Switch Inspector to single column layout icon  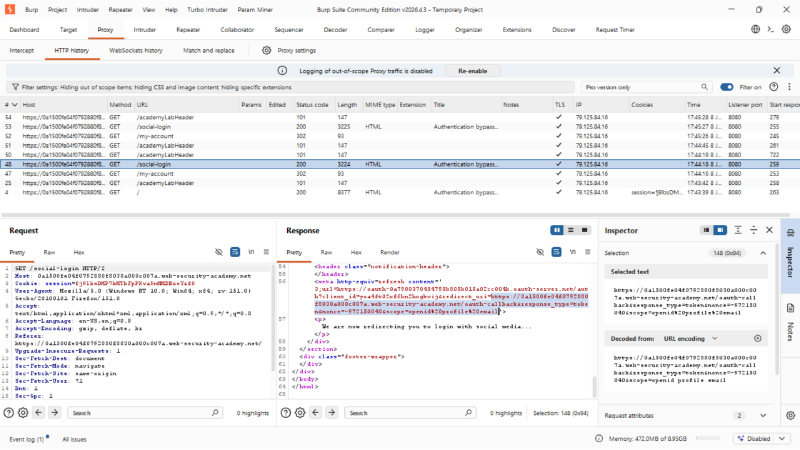pos(706,230)
